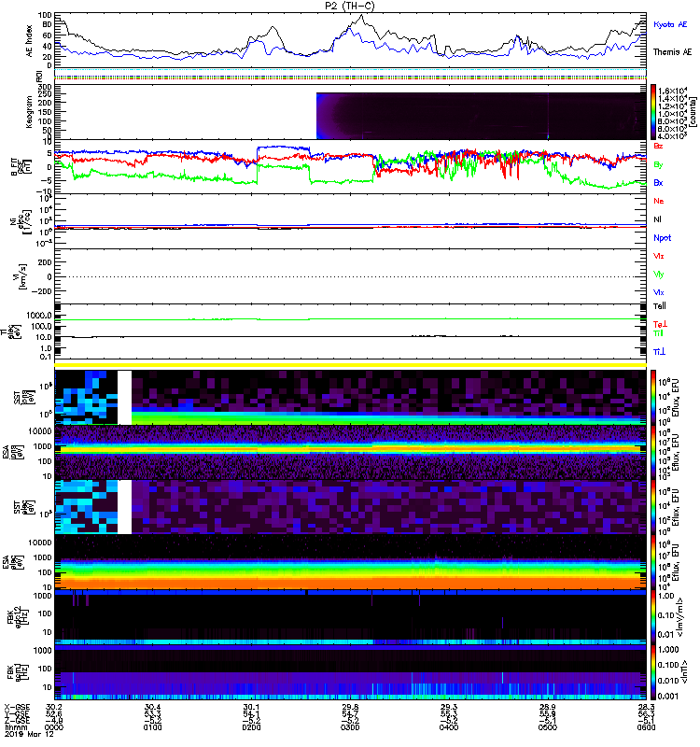Click the date label 2019 Mar 12
700x747 pixels.
30,735
